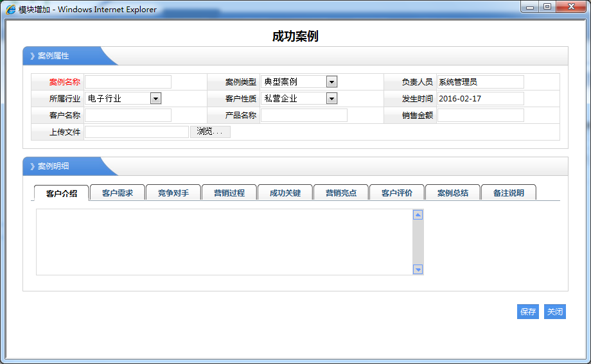Select the 客户评价 tab

(397, 193)
